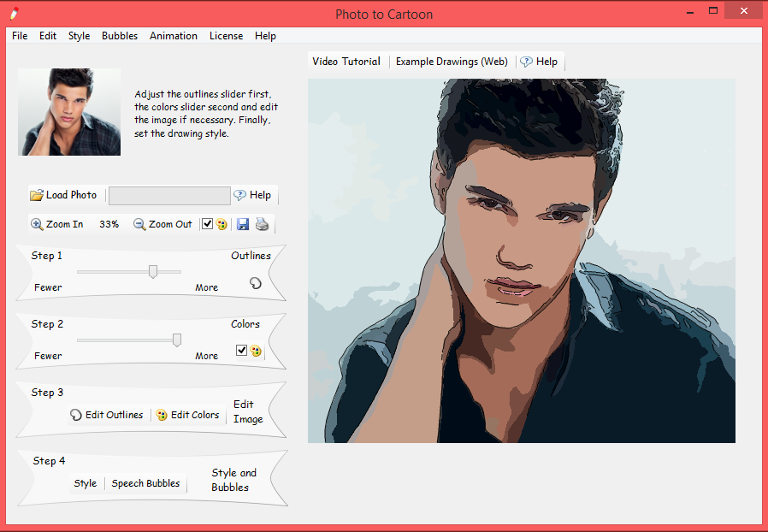Open the Animation menu
The height and width of the screenshot is (532, 768).
click(174, 36)
